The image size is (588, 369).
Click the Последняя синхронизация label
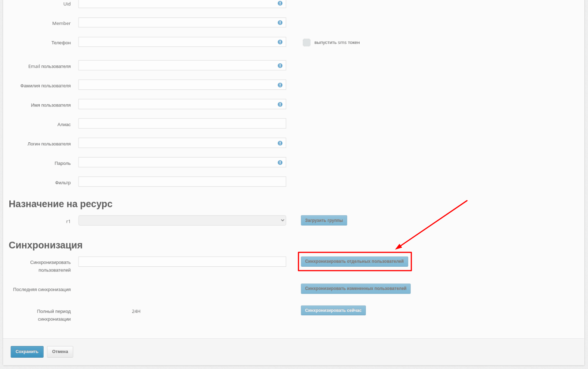42,289
